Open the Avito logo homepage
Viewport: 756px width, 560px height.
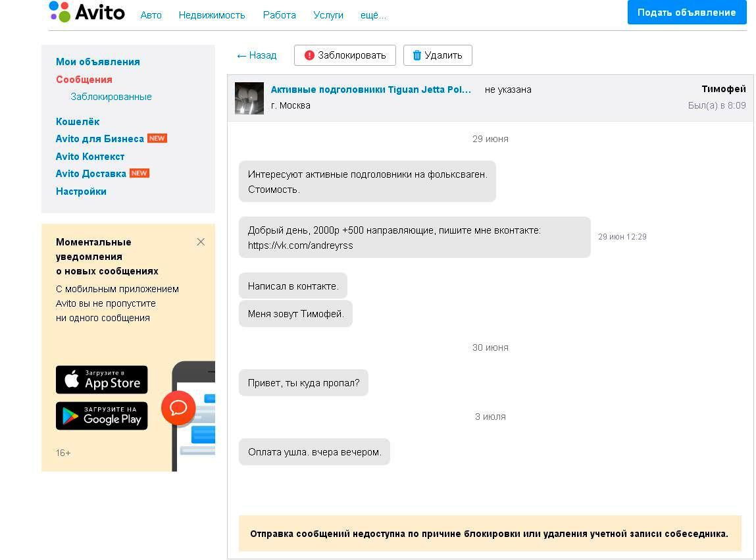[x=87, y=12]
